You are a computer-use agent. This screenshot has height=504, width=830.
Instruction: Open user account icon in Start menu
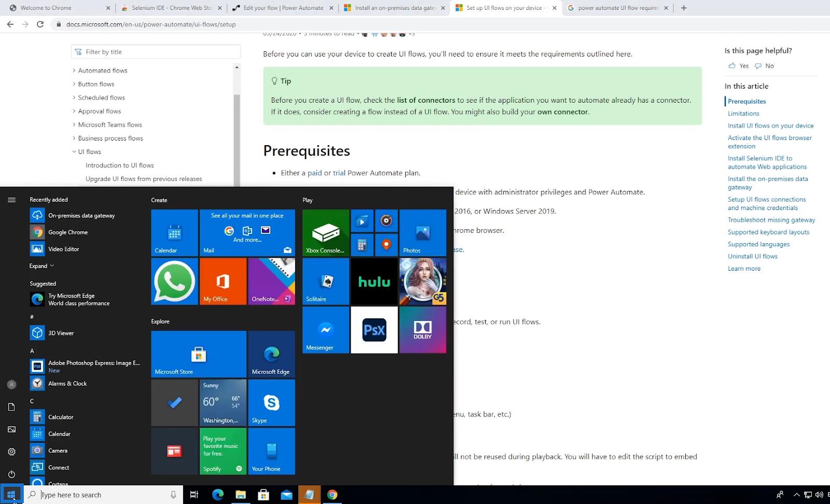11,384
